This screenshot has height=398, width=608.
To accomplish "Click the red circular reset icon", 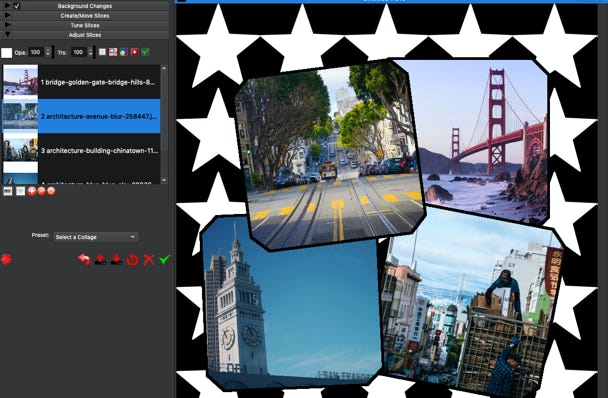I will point(132,260).
